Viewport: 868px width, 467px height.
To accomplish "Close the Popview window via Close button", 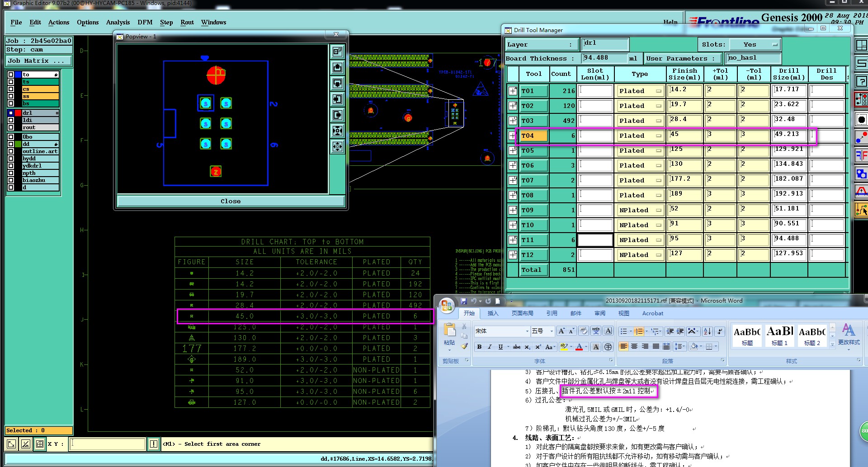I will 231,201.
